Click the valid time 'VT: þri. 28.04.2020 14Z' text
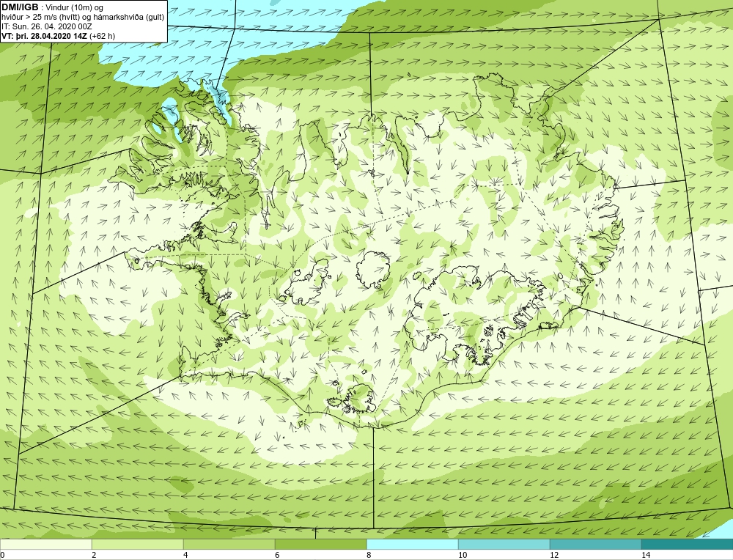Screen dimensions: 733x560 pos(44,35)
